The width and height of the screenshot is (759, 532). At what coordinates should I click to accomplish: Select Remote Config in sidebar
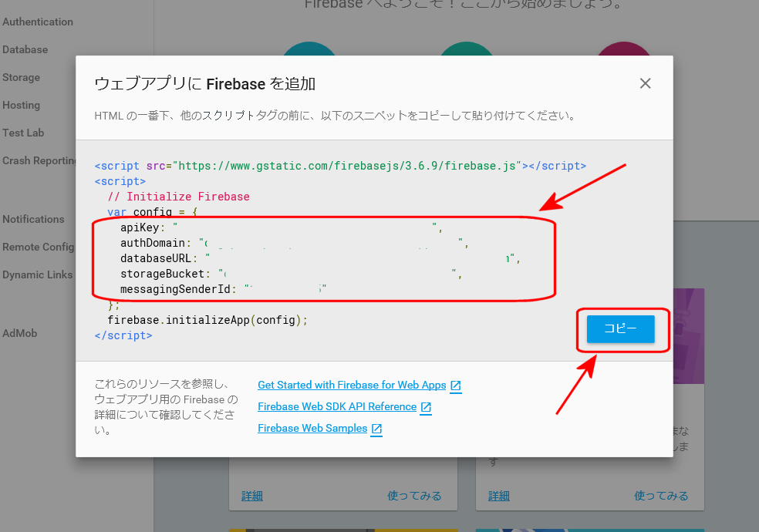(39, 247)
